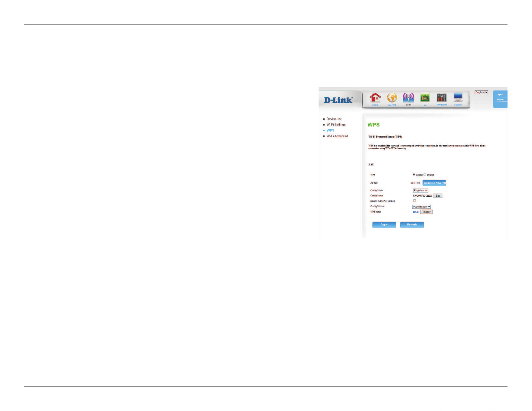Click the D-Link logo
Image resolution: width=532 pixels, height=411 pixels.
click(x=338, y=100)
